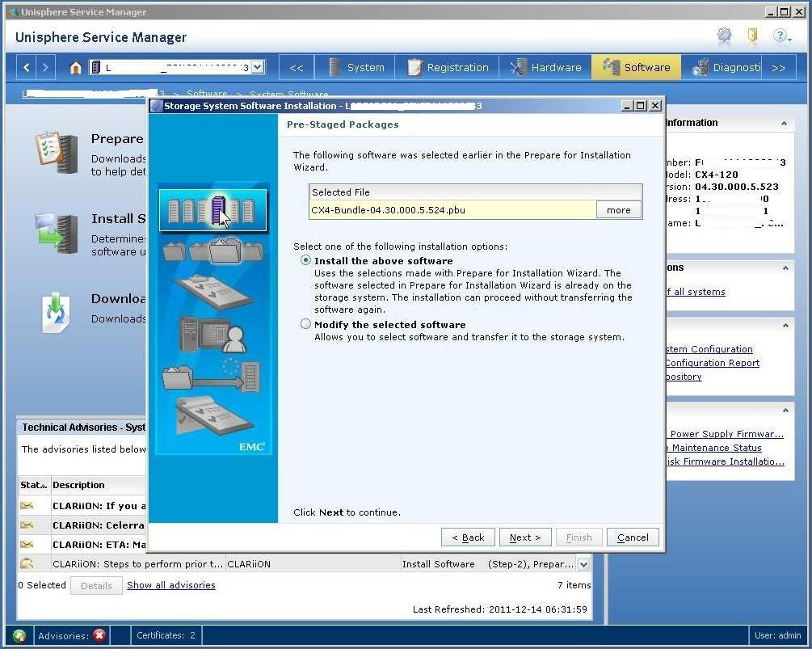Switch to the Registration tab
The height and width of the screenshot is (649, 812).
click(x=448, y=67)
